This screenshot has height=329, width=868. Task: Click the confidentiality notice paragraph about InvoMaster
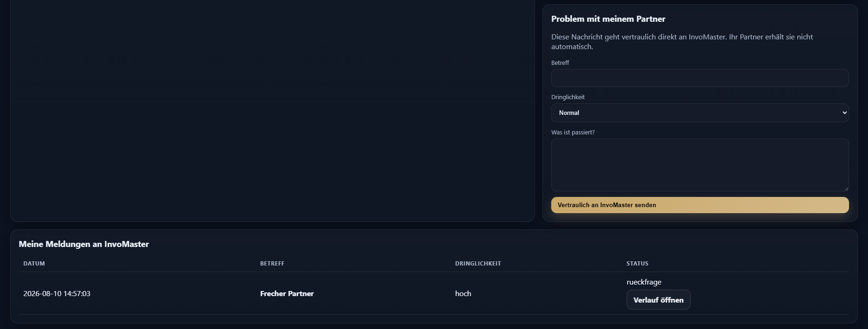click(682, 42)
